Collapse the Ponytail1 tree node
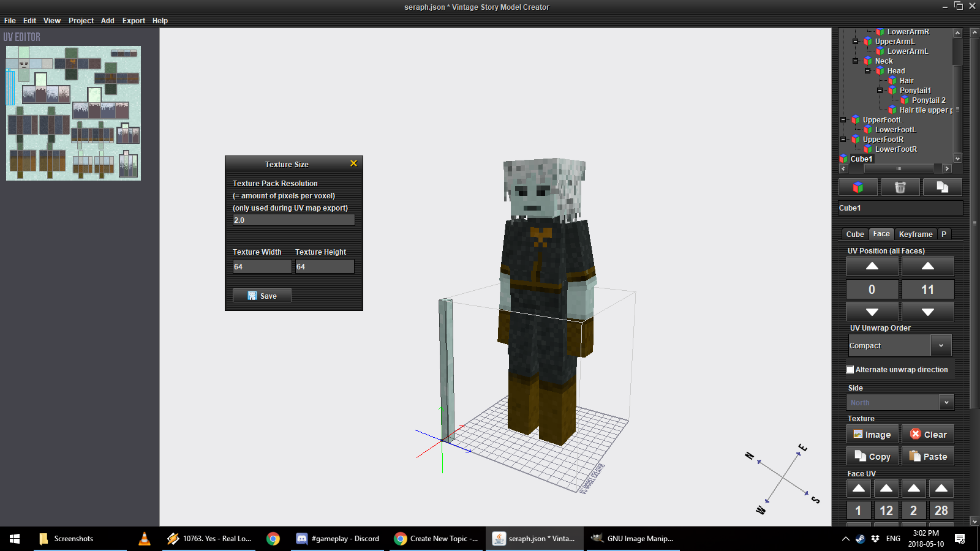This screenshot has width=980, height=551. [880, 91]
